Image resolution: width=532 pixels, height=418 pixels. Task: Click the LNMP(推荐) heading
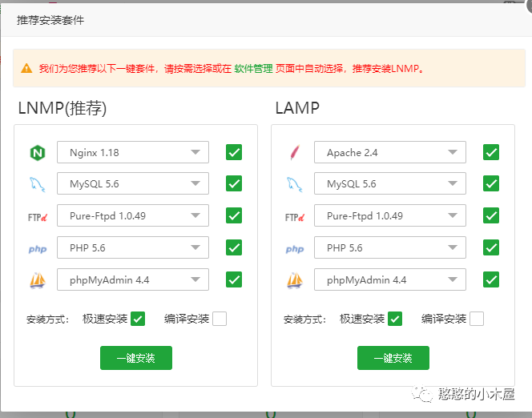pyautogui.click(x=62, y=108)
